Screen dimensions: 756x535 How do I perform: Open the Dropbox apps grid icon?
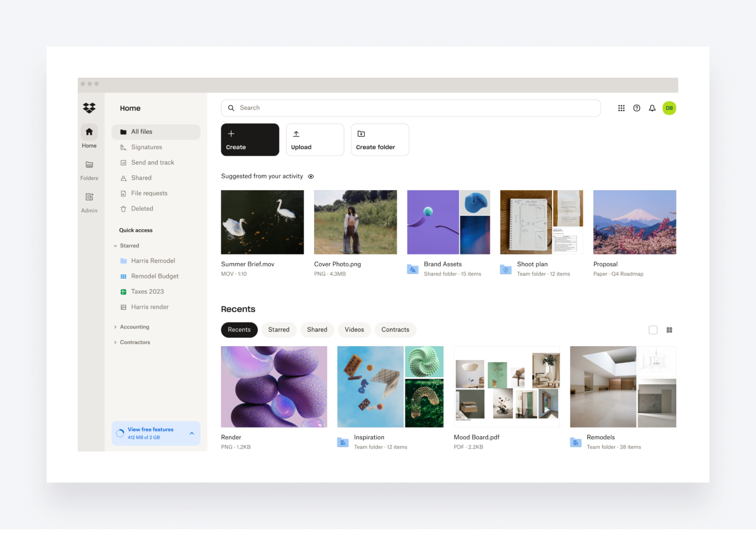[621, 108]
